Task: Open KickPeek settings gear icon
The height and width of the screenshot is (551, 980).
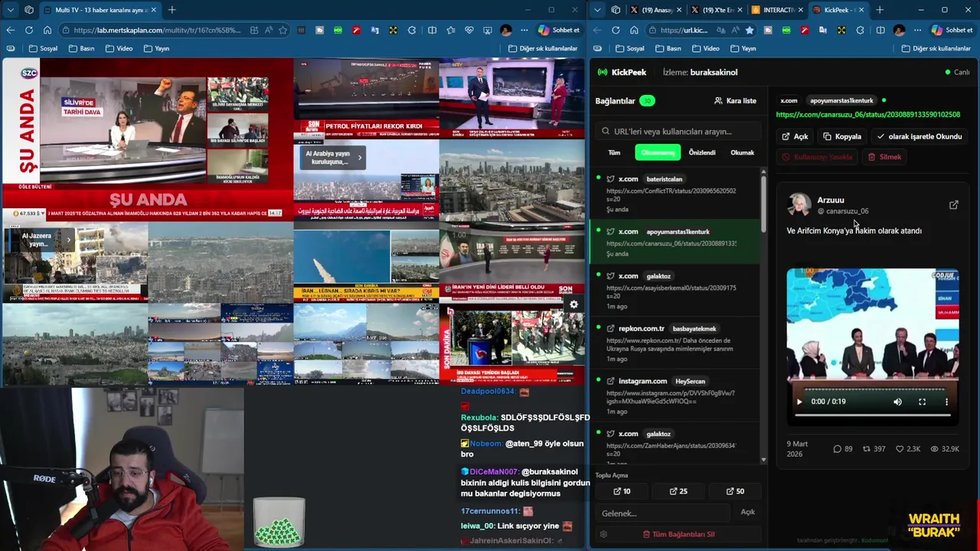Action: 603,535
